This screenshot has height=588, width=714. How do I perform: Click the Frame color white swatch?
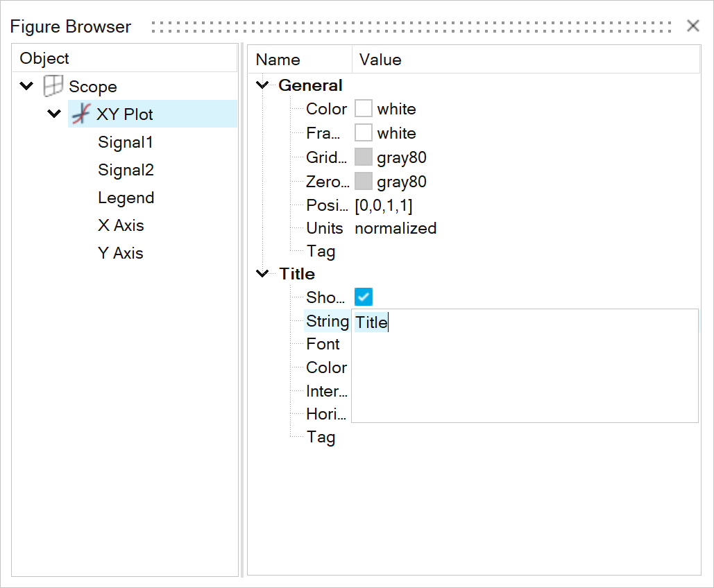pos(364,133)
